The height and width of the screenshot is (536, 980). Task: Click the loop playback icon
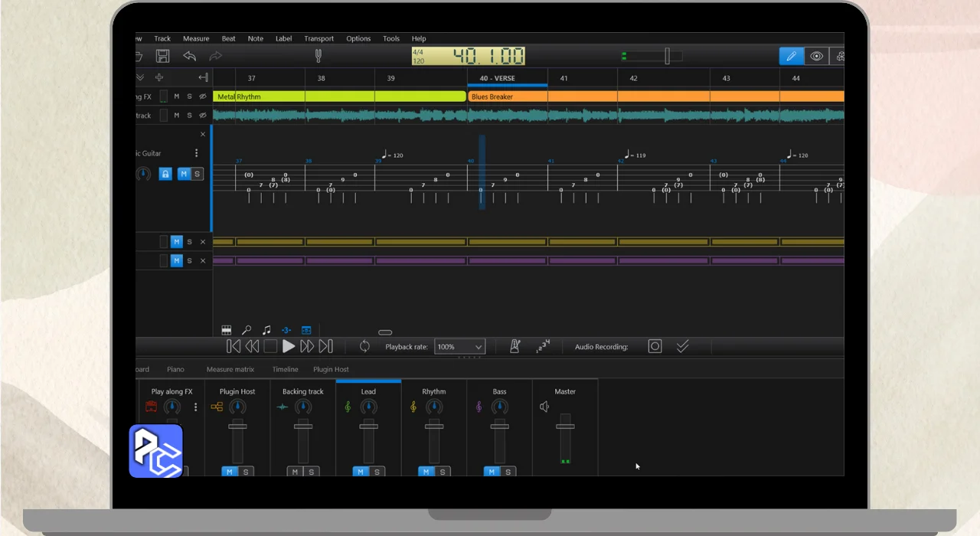coord(364,347)
